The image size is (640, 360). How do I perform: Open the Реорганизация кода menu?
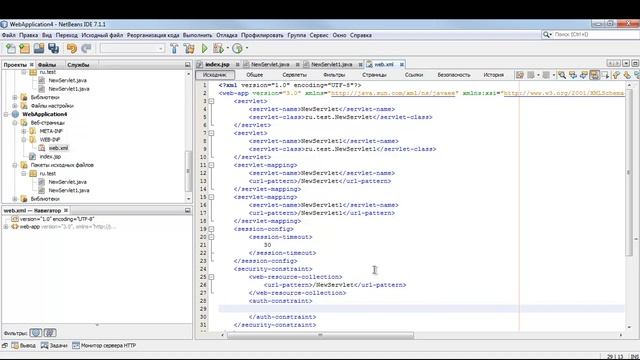(153, 35)
